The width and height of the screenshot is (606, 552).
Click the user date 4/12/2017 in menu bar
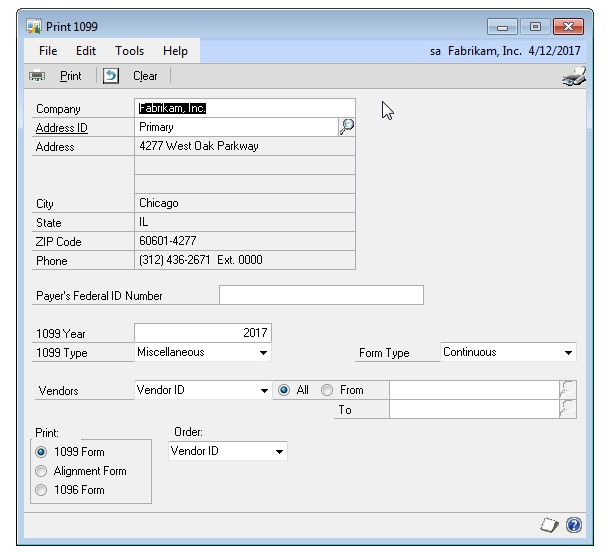click(554, 51)
